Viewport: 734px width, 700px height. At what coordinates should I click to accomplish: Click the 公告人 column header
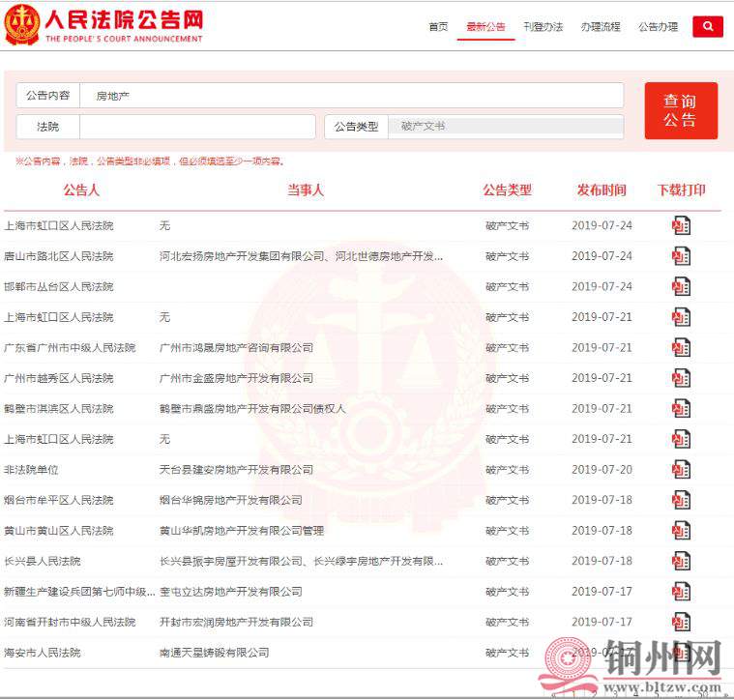(81, 190)
